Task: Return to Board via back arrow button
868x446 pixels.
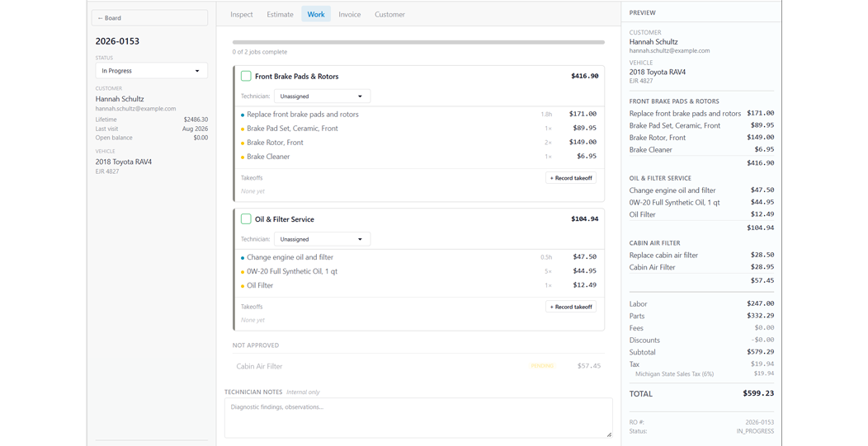Action: click(x=149, y=17)
